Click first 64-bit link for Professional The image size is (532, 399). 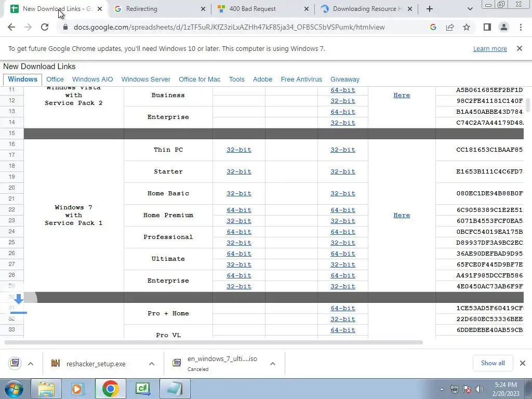239,232
